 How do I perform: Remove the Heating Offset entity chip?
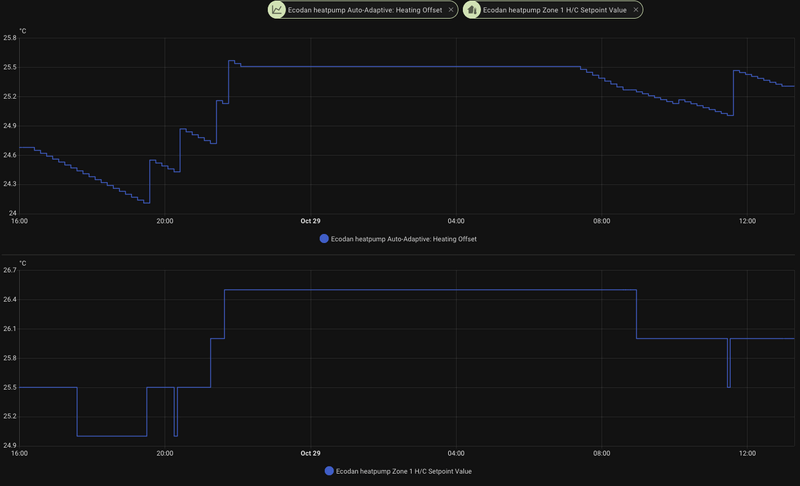click(451, 10)
